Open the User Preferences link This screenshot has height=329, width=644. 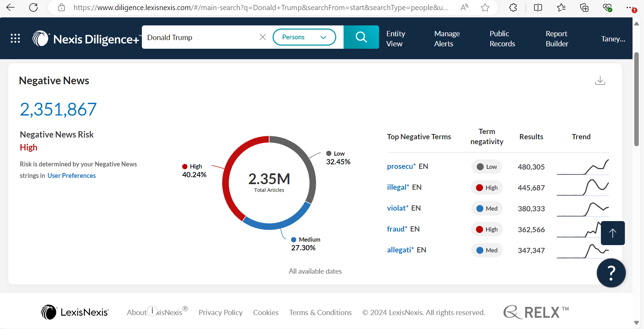(72, 175)
